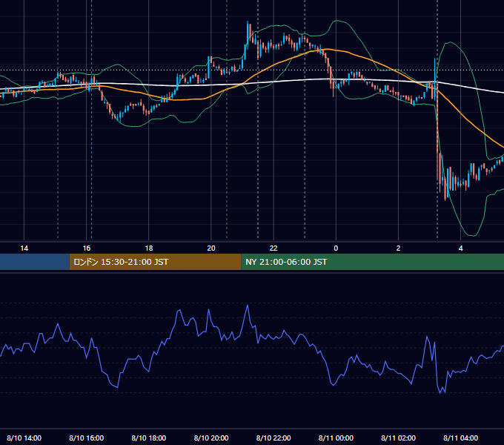Image resolution: width=504 pixels, height=445 pixels.
Task: Click the NY 21:00-06:00 JST session band
Action: (x=373, y=262)
